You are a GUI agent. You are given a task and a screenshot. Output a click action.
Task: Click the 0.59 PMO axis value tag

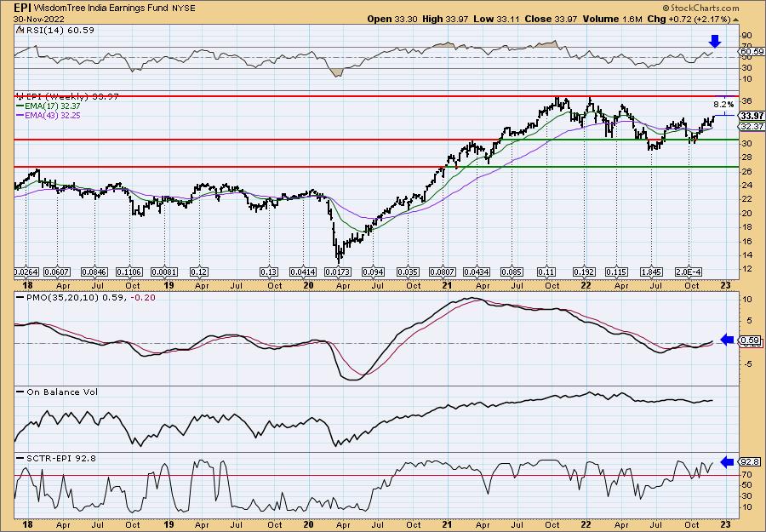749,340
